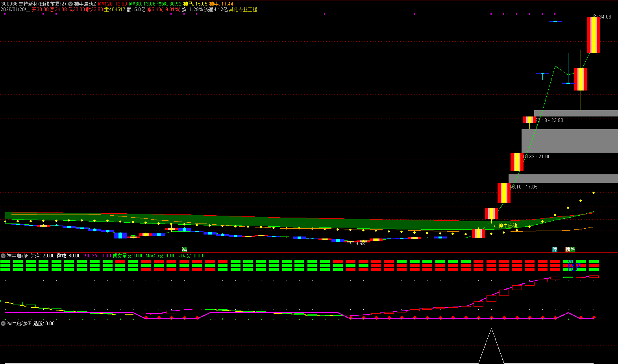This screenshot has width=618, height=364.
Task: Click the green 跌 event marker
Action: [x=573, y=249]
